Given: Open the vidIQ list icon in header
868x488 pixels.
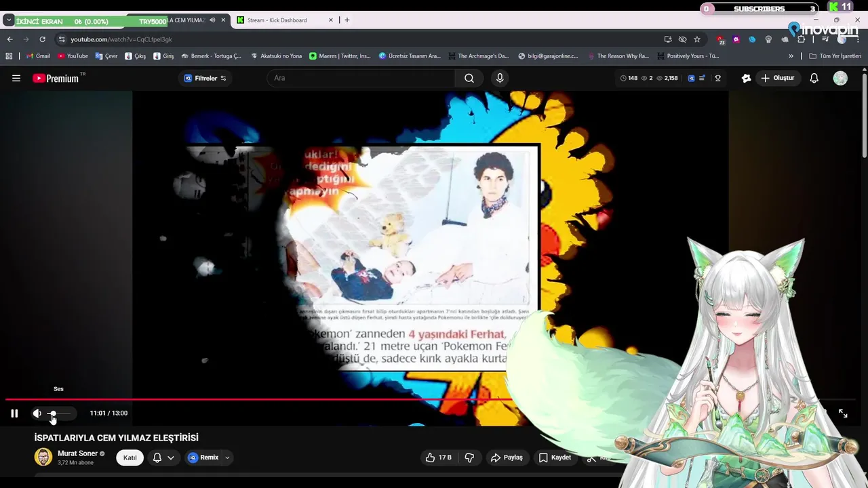Looking at the screenshot, I should click(x=703, y=78).
